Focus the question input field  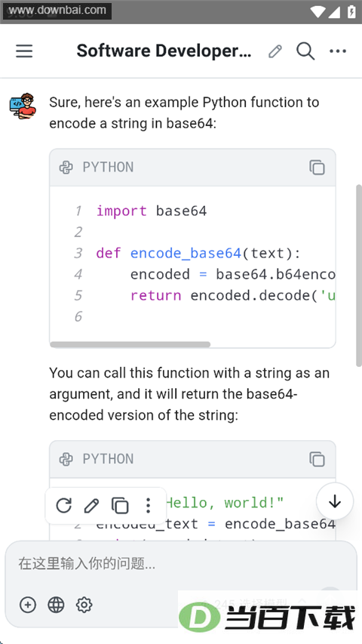[181, 564]
